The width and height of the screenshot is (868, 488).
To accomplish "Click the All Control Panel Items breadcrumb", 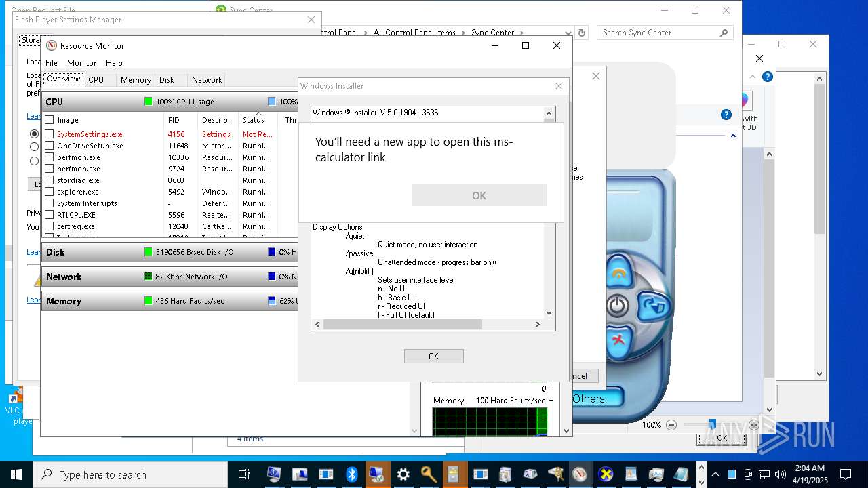I will [414, 33].
